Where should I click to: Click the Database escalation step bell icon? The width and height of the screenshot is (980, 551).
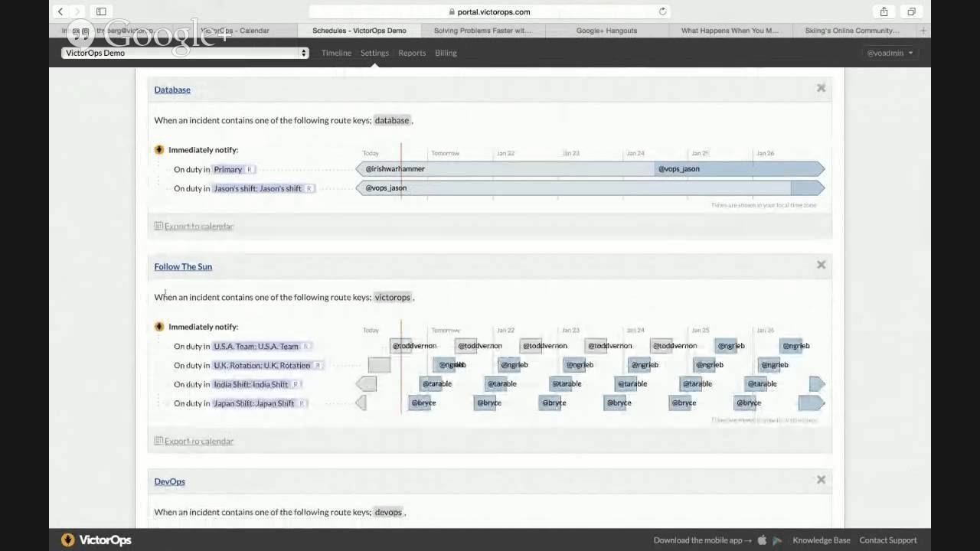(x=159, y=150)
